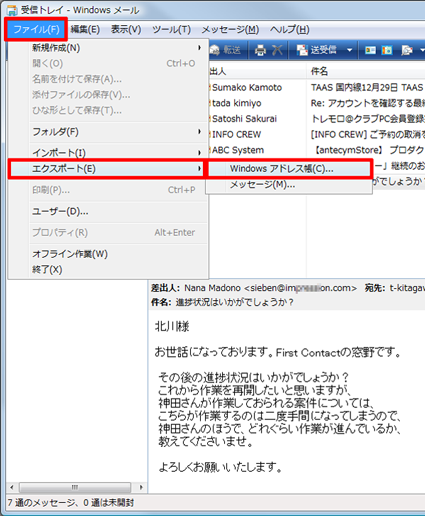This screenshot has height=516, width=425.
Task: Select the email from tada kimiyo
Action: [x=237, y=103]
